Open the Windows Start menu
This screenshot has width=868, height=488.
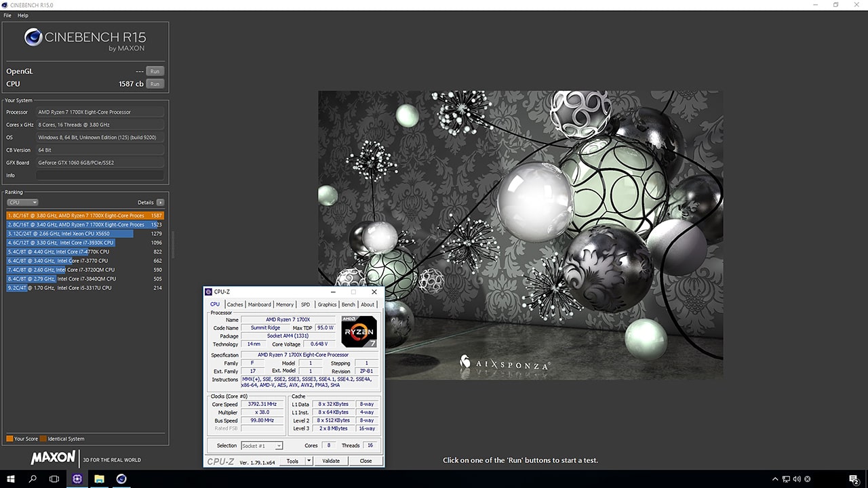(11, 479)
